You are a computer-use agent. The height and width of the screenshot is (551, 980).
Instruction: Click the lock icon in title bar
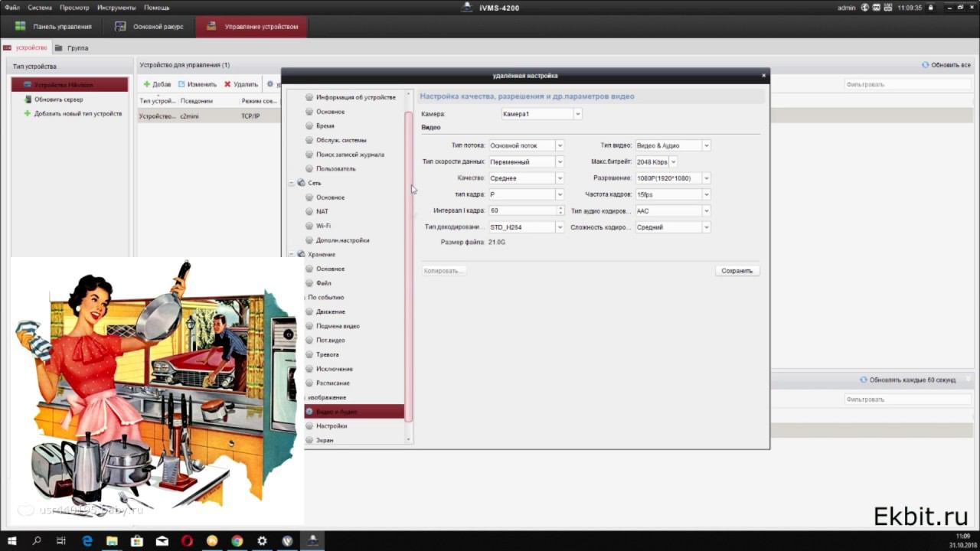930,8
